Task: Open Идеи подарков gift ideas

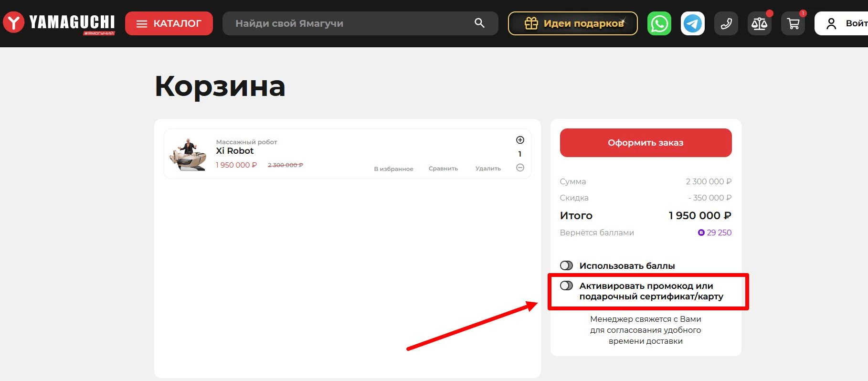Action: (x=572, y=23)
